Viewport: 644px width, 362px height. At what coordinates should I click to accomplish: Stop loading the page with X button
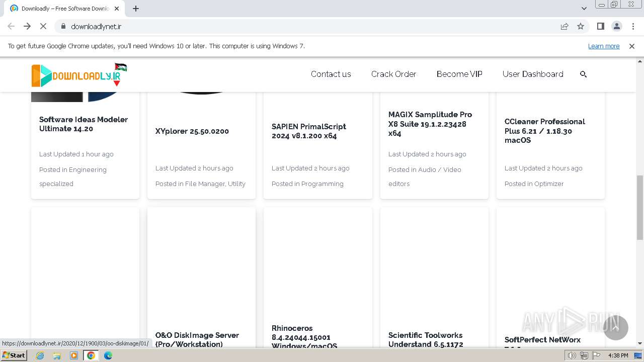point(43,26)
